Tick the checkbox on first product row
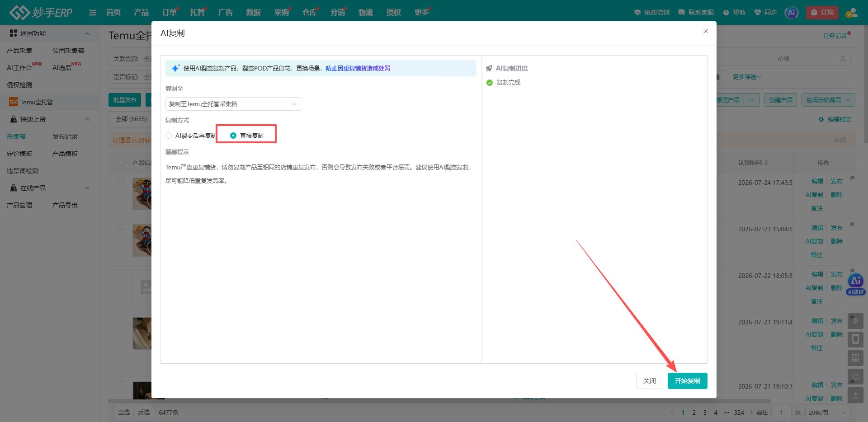This screenshot has width=868, height=422. pyautogui.click(x=120, y=181)
